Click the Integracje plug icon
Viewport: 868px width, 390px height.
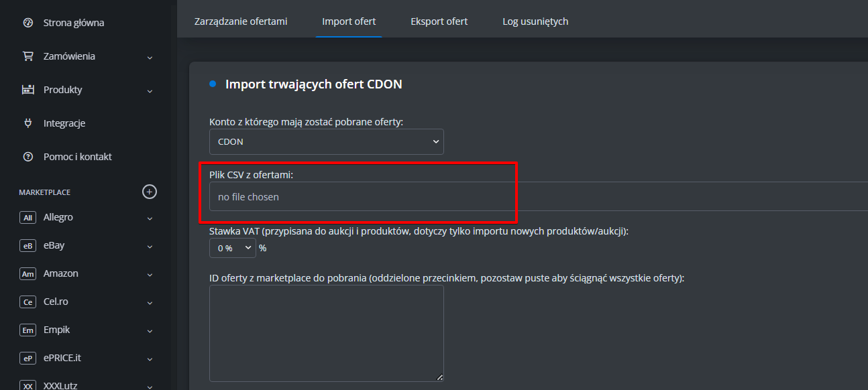[x=28, y=123]
